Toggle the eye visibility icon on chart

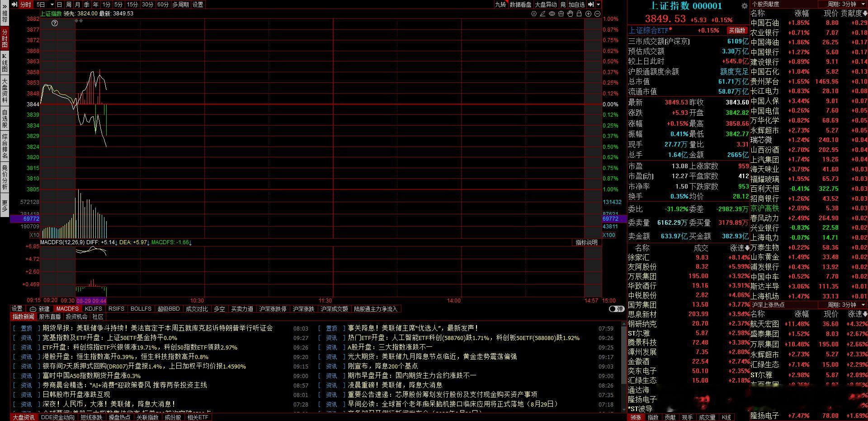coord(552,14)
